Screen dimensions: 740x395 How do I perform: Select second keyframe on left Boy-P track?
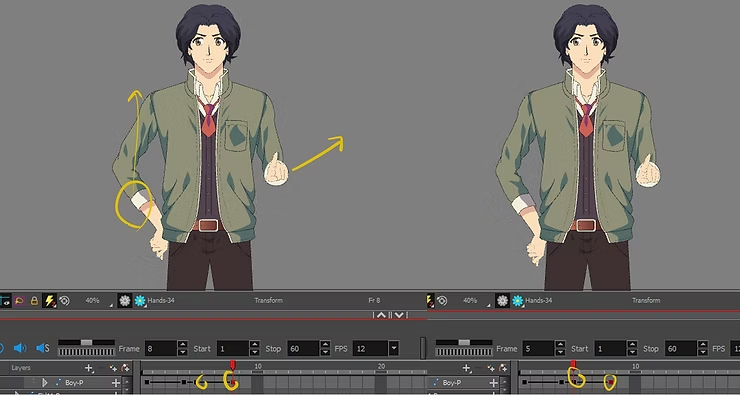184,382
